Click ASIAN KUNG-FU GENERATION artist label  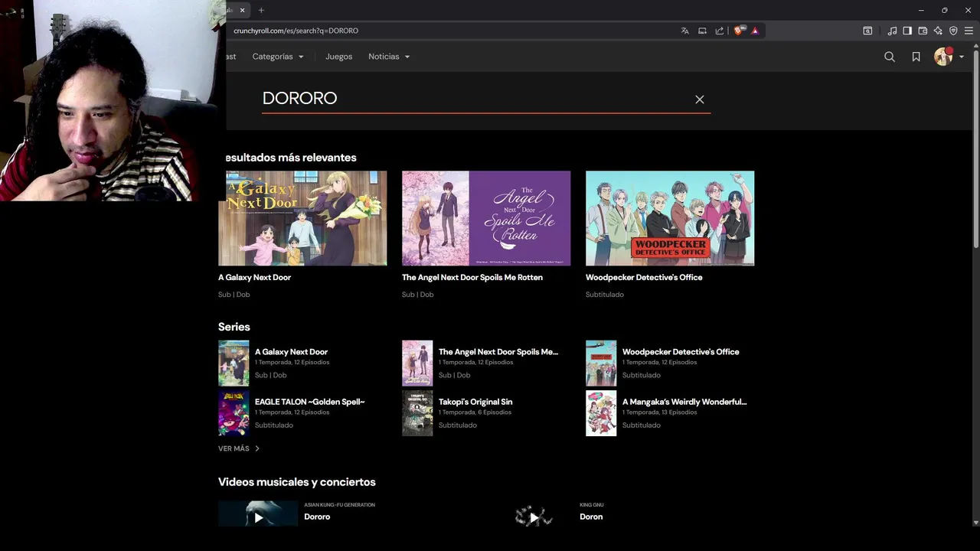click(x=339, y=505)
